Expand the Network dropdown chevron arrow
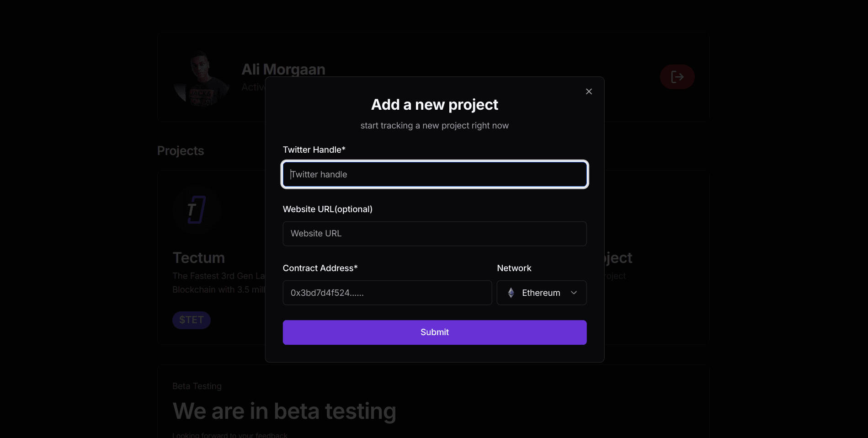The image size is (868, 438). [x=574, y=293]
